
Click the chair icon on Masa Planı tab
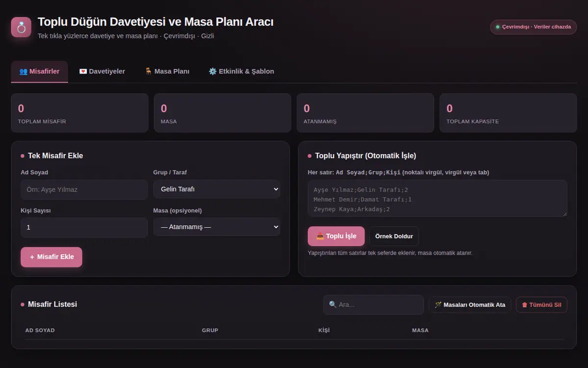(148, 71)
